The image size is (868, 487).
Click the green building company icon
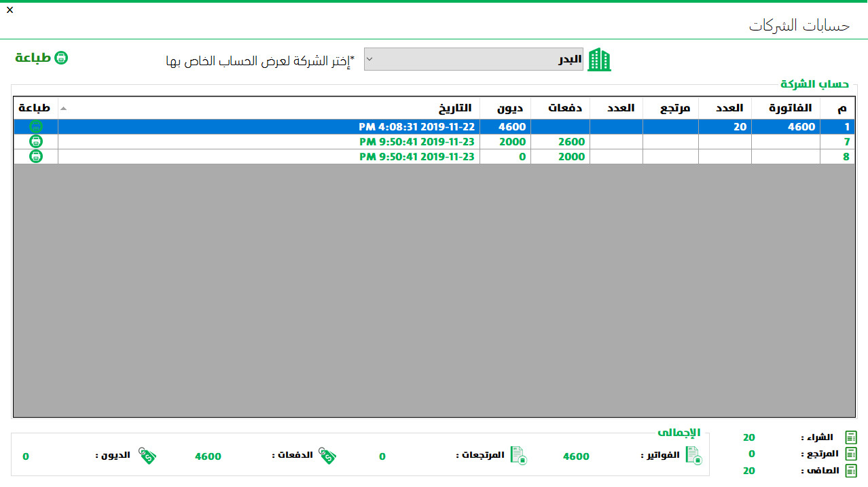(599, 60)
